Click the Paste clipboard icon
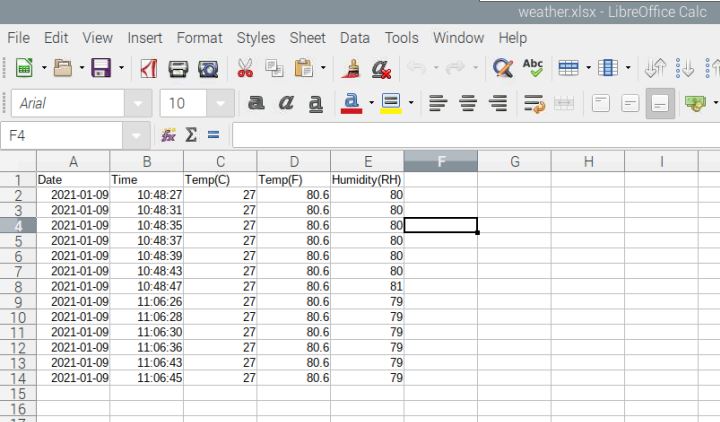 pos(303,68)
